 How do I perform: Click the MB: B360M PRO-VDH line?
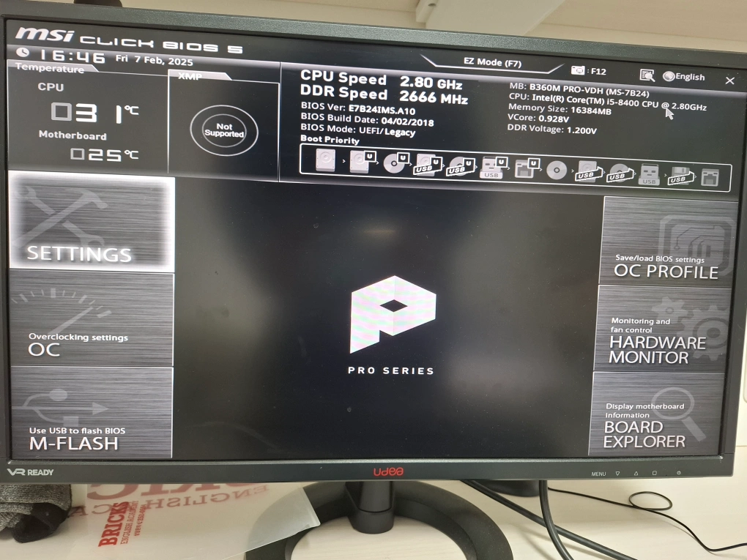pyautogui.click(x=579, y=89)
